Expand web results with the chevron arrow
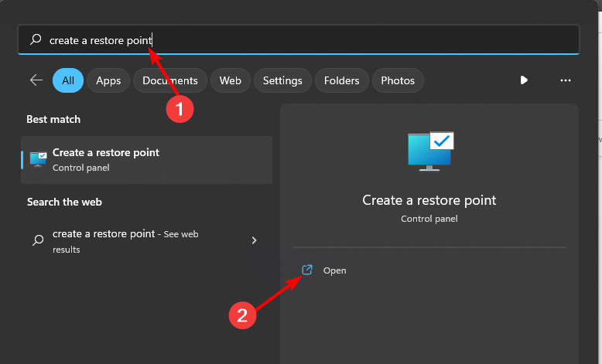602x364 pixels. click(254, 240)
